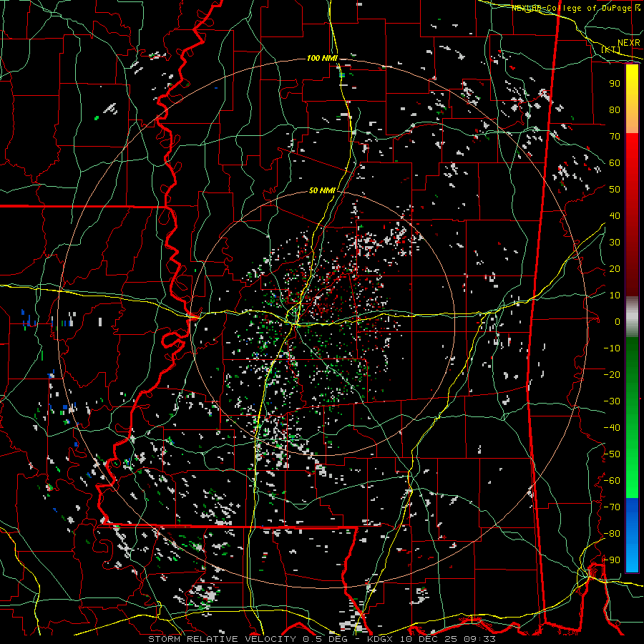
Task: Click the 50 value on velocity scale
Action: pyautogui.click(x=615, y=190)
